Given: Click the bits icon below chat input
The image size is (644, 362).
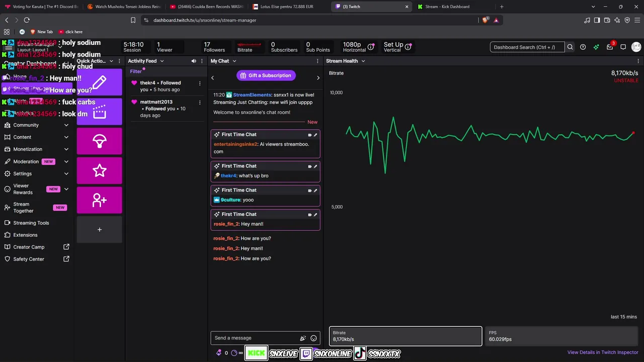Looking at the screenshot, I should point(218,353).
